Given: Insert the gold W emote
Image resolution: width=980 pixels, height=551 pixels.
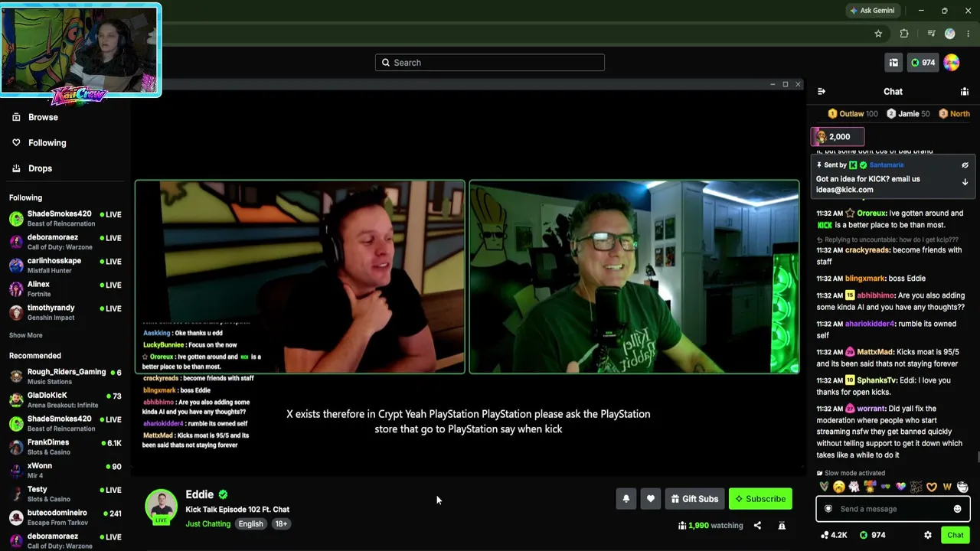Looking at the screenshot, I should point(947,487).
